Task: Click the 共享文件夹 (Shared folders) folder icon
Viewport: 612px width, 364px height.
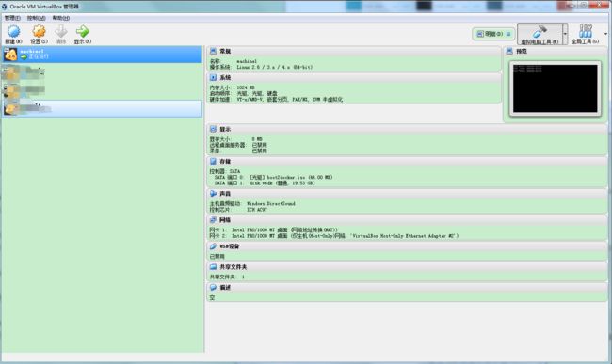Action: [213, 267]
